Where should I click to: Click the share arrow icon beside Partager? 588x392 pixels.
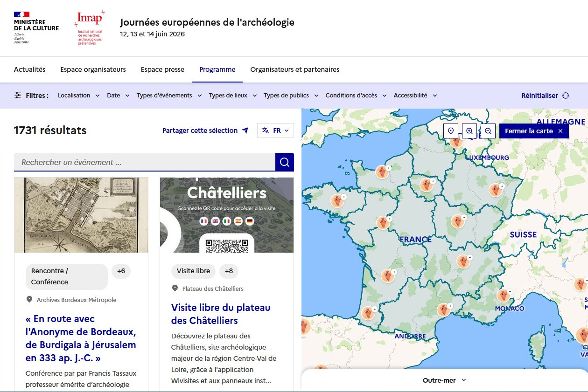245,131
